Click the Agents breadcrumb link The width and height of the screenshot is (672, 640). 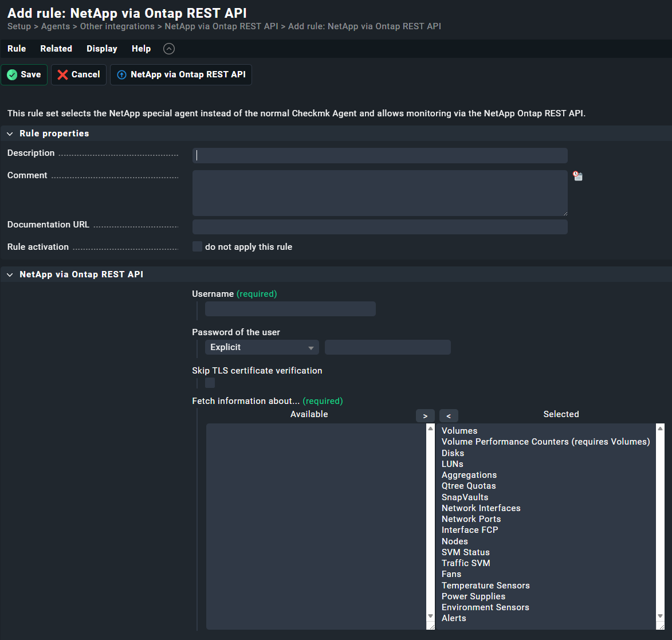(56, 26)
